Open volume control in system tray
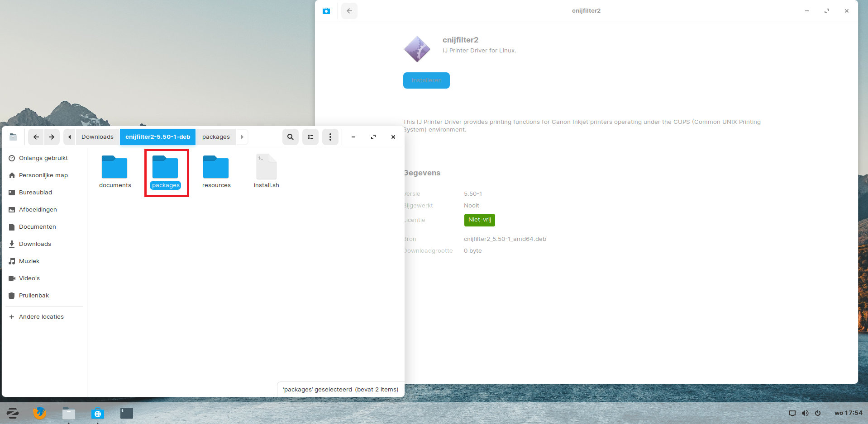 coord(805,413)
